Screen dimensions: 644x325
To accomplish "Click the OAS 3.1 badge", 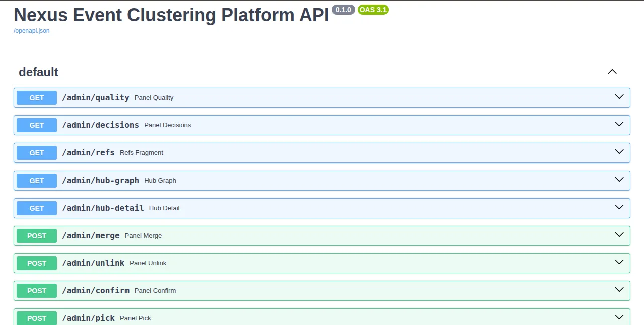I will tap(373, 10).
